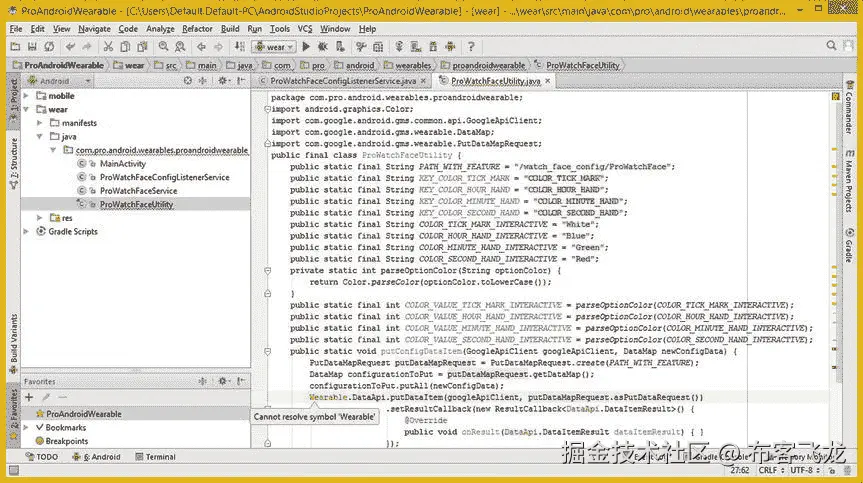Click the Replace icon next to Find
Viewport: 863px width, 483px height.
point(180,47)
